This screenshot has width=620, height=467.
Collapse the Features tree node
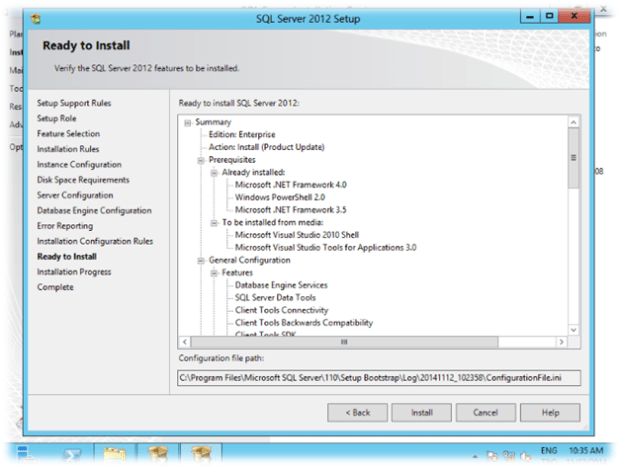[x=213, y=273]
